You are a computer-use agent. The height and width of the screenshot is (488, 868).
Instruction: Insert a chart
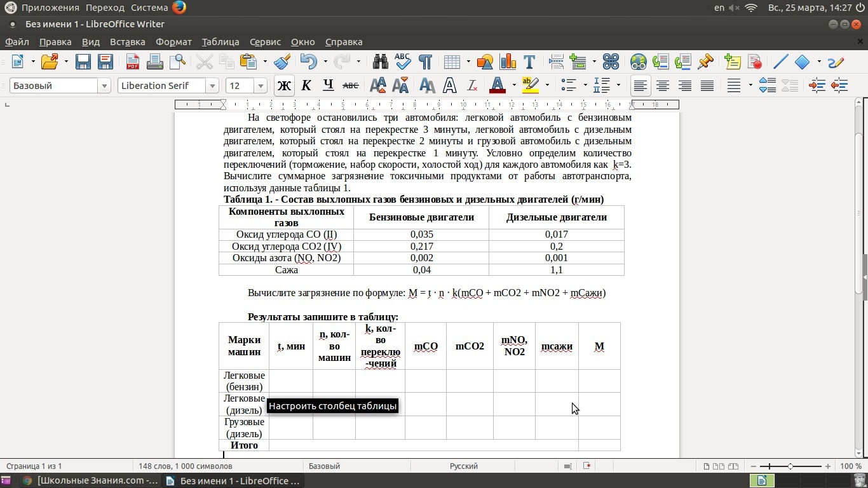[x=508, y=62]
